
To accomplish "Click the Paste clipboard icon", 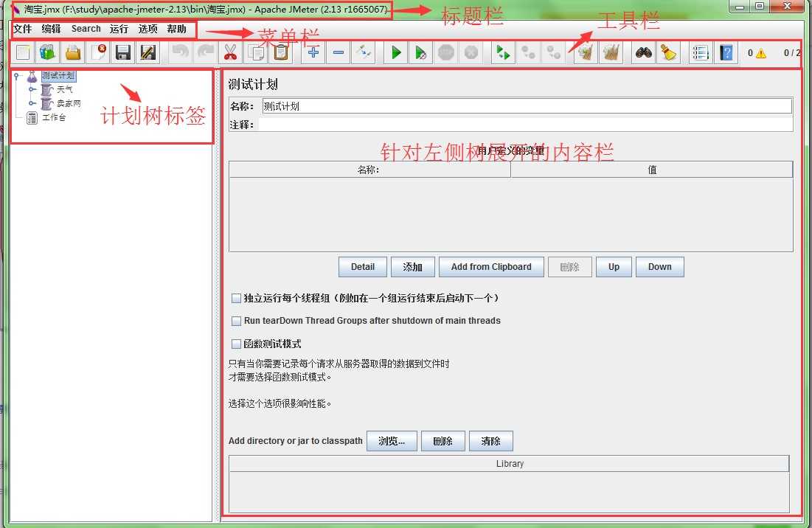I will pos(281,52).
